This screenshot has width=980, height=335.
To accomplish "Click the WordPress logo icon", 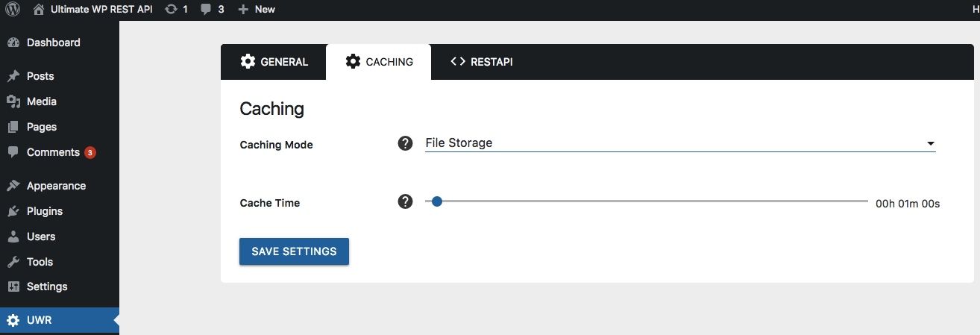I will [13, 9].
